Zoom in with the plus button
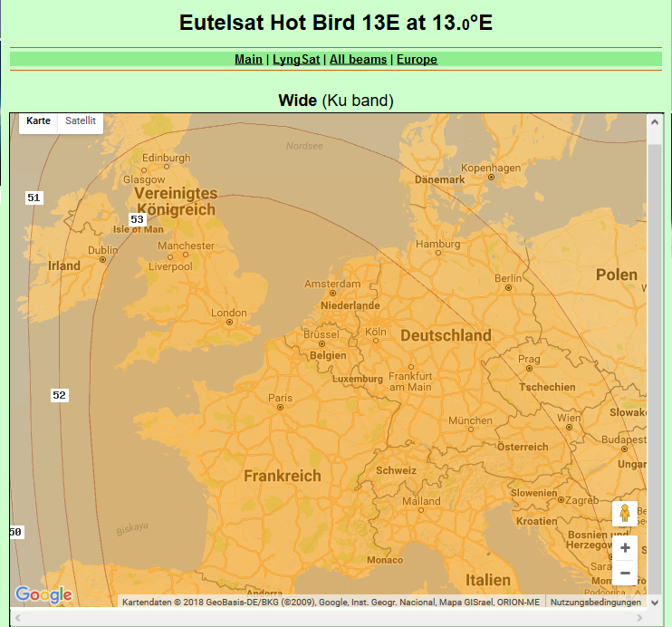This screenshot has height=627, width=672. (x=625, y=548)
